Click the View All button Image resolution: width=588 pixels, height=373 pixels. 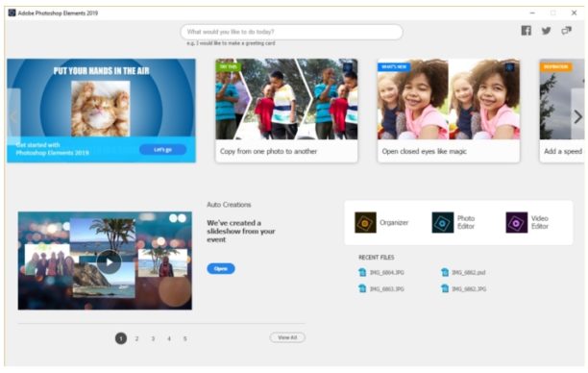pos(287,337)
